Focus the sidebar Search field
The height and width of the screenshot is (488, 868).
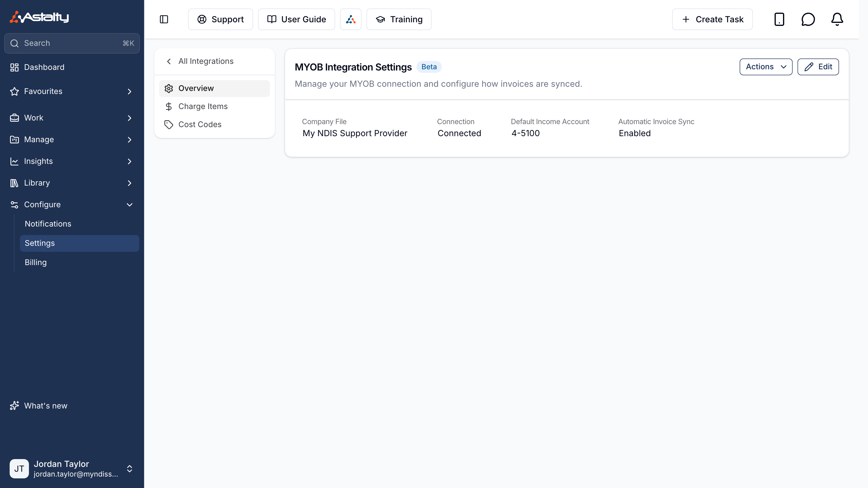(72, 43)
